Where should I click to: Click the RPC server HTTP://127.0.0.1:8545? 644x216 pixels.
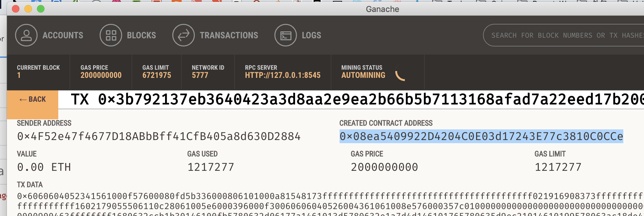[x=283, y=75]
